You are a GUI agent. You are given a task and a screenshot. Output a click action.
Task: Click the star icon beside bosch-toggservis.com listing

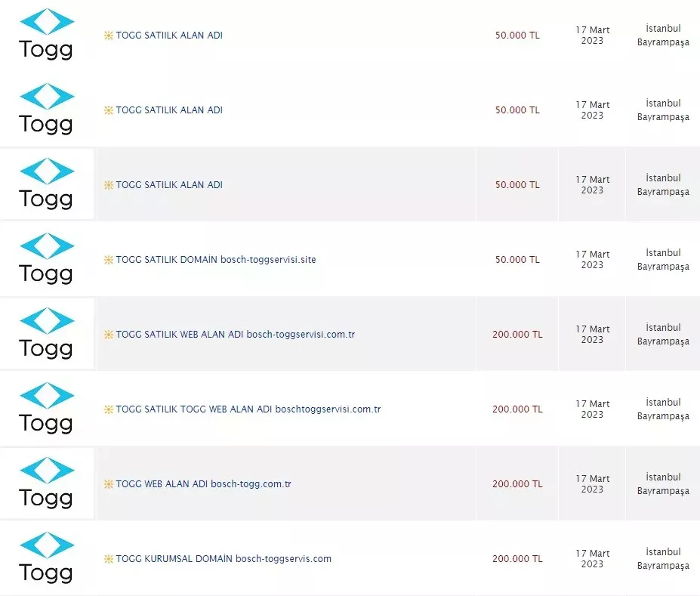pyautogui.click(x=109, y=559)
